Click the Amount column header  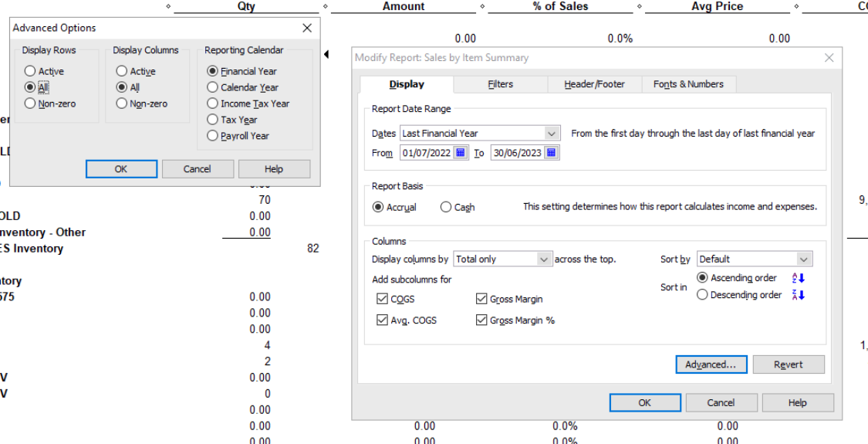tap(404, 6)
